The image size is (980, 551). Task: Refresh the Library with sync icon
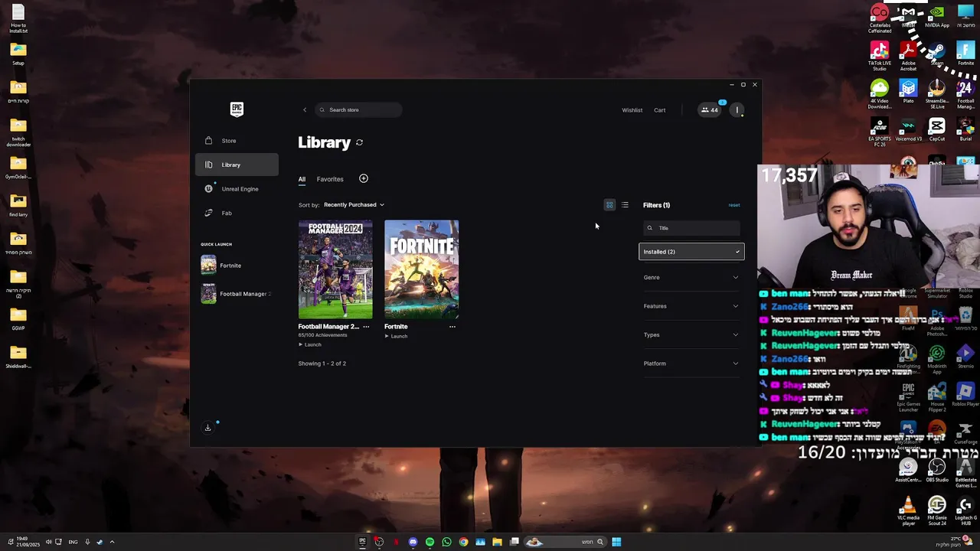(x=359, y=142)
